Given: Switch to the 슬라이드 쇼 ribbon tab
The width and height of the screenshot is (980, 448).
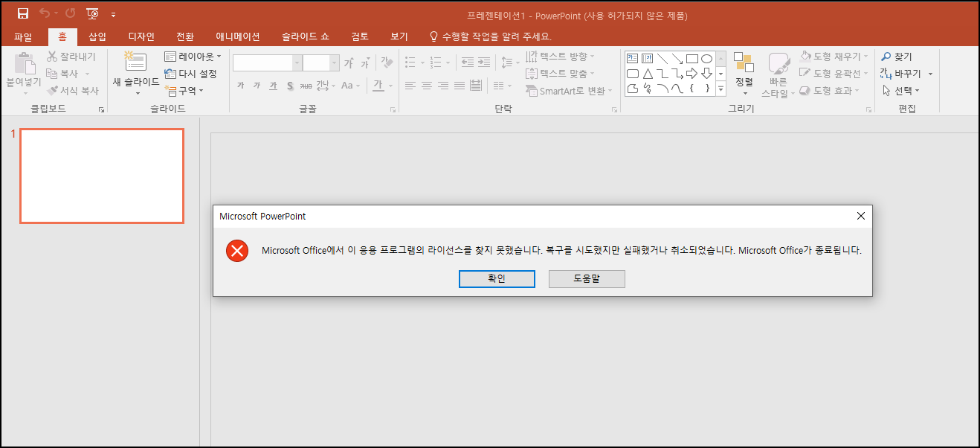Looking at the screenshot, I should (306, 36).
